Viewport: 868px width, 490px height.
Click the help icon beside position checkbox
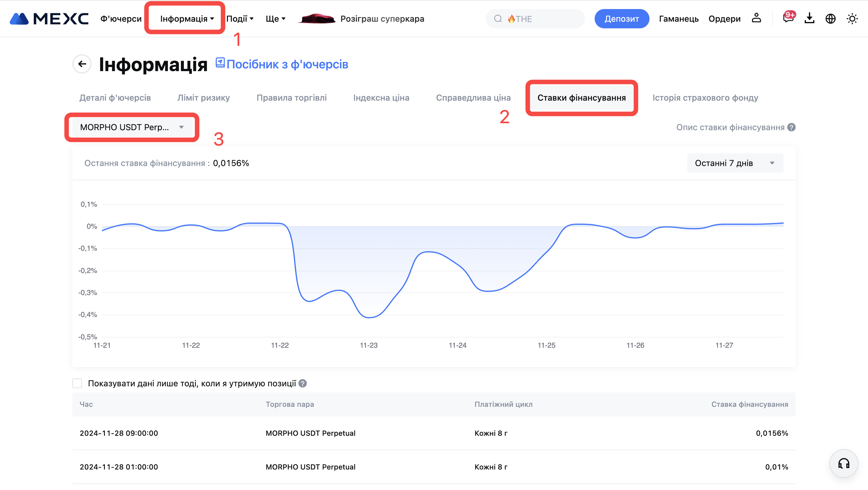(303, 384)
